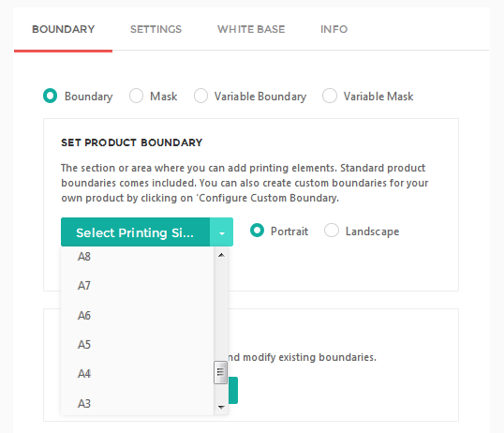Pick A3 from the size list

point(138,403)
